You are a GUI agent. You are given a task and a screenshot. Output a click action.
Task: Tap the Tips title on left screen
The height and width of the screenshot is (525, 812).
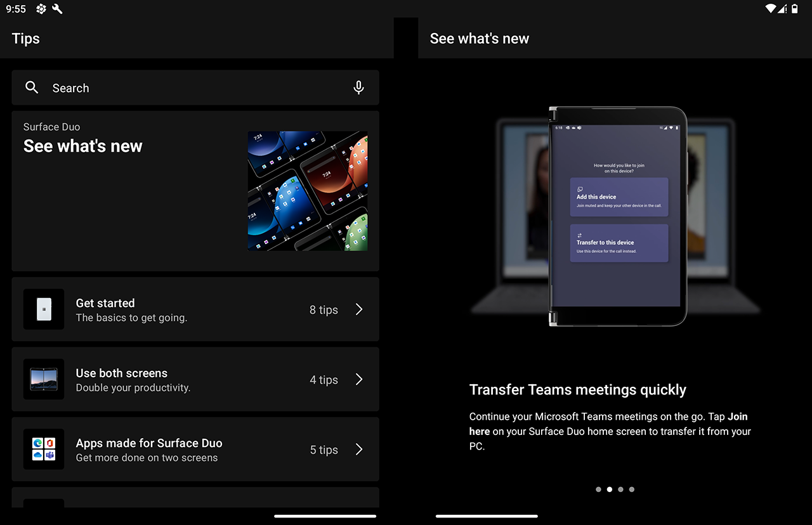(x=26, y=39)
